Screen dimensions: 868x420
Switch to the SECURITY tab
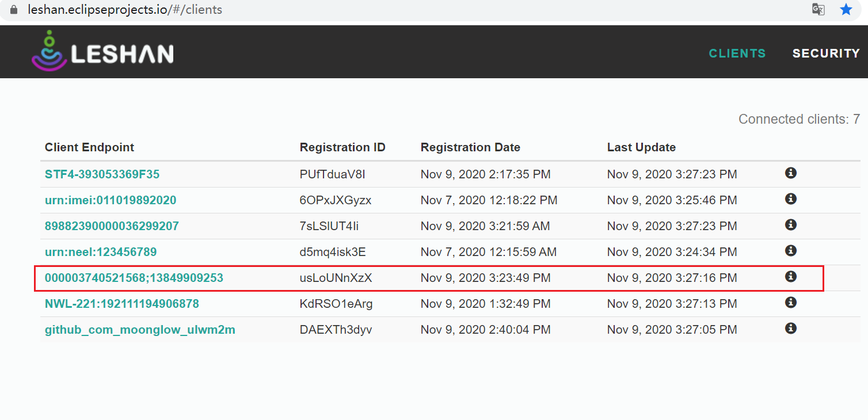tap(826, 53)
